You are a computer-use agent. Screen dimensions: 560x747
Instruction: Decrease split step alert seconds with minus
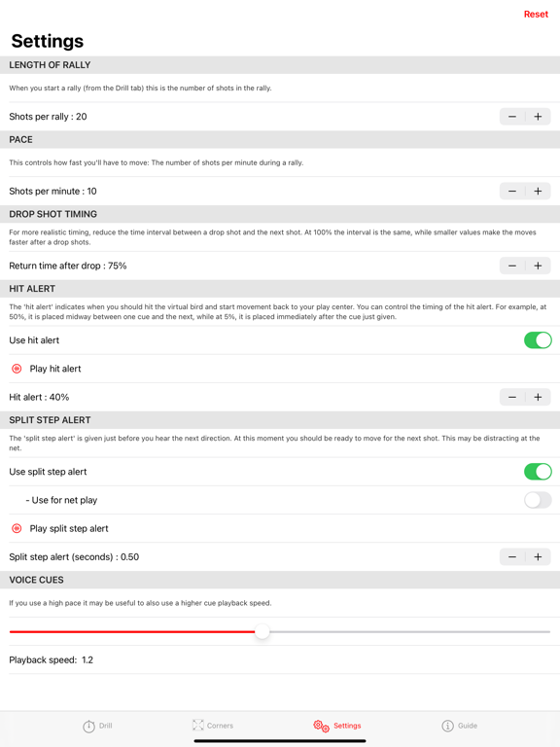[x=512, y=557]
